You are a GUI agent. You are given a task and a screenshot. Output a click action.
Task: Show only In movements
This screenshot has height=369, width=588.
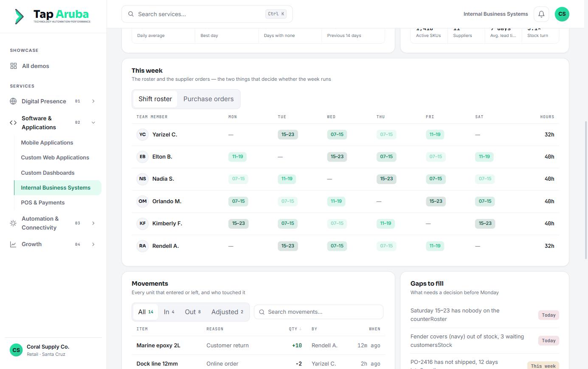(169, 312)
